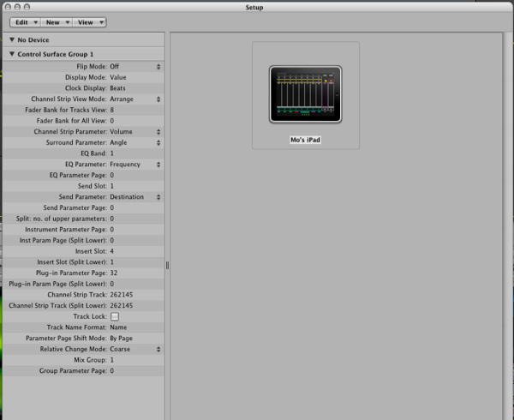Collapse Control Surface Group 1 section
Screen dimensions: 514x420
click(x=11, y=54)
